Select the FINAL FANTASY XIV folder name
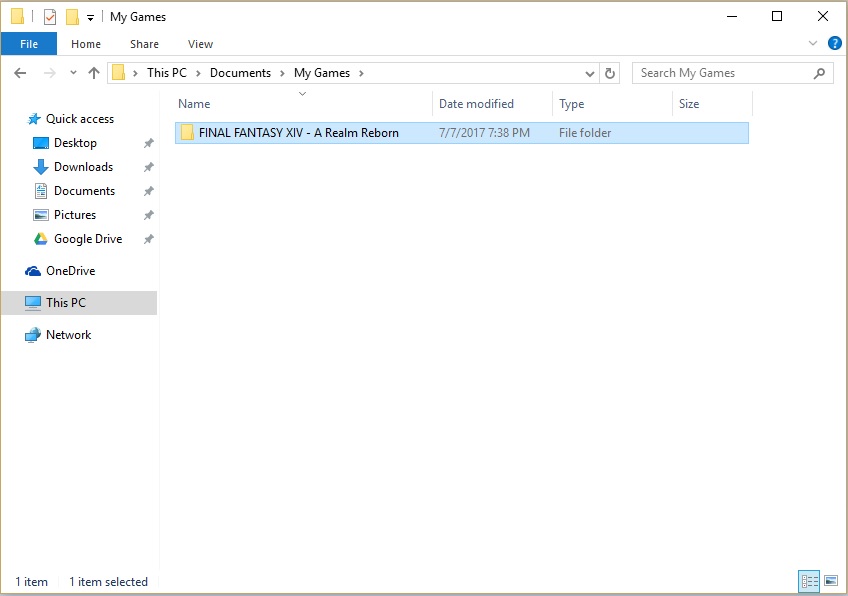Image resolution: width=848 pixels, height=596 pixels. (299, 133)
